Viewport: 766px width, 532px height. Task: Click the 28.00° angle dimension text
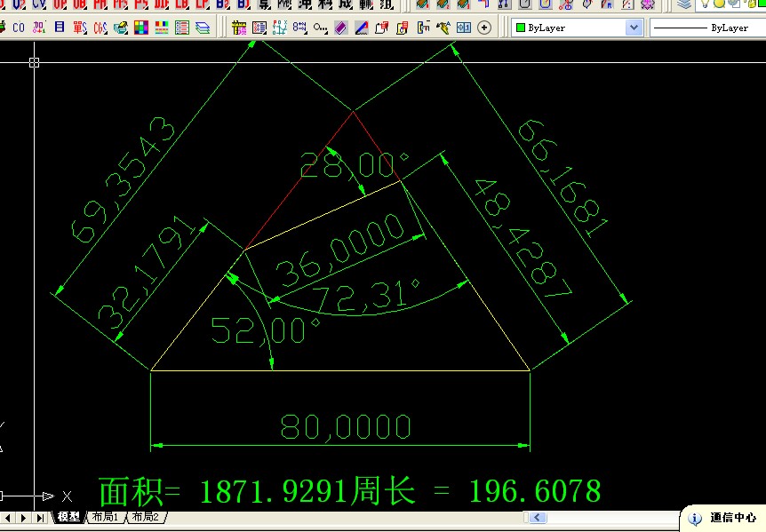(x=354, y=165)
